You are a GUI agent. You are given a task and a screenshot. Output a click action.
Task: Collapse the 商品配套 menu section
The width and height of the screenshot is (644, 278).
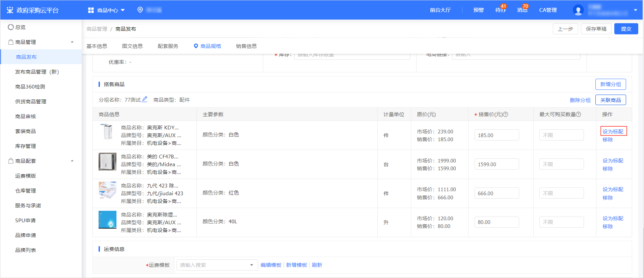tap(72, 161)
